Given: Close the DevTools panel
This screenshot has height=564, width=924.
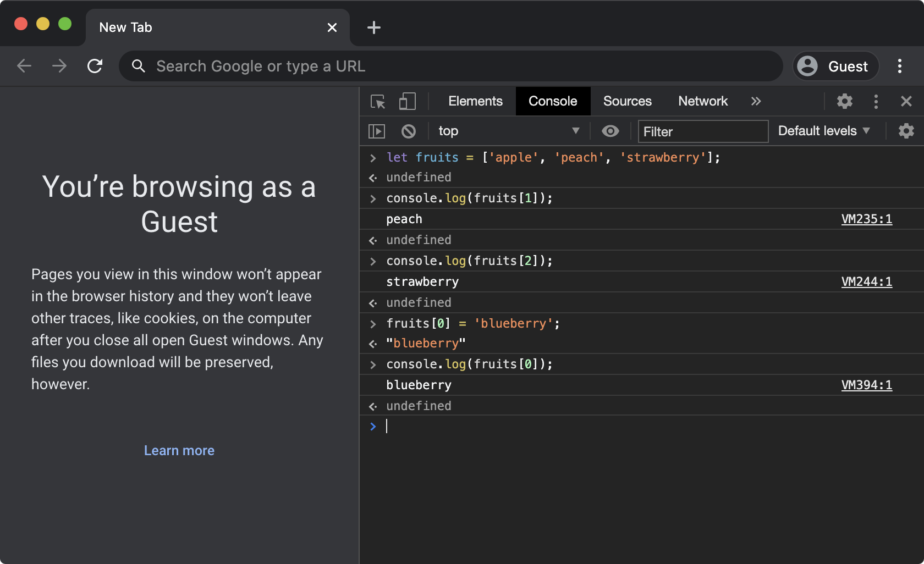Looking at the screenshot, I should click(x=906, y=101).
